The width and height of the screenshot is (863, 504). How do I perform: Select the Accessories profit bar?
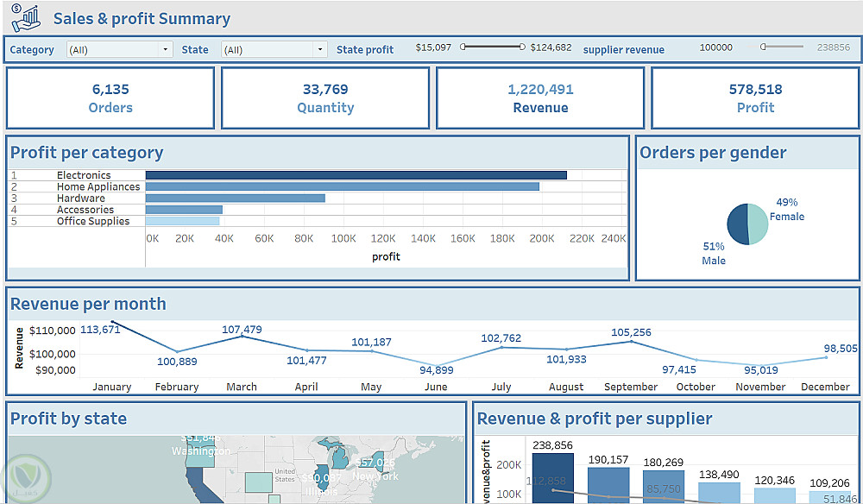[184, 210]
